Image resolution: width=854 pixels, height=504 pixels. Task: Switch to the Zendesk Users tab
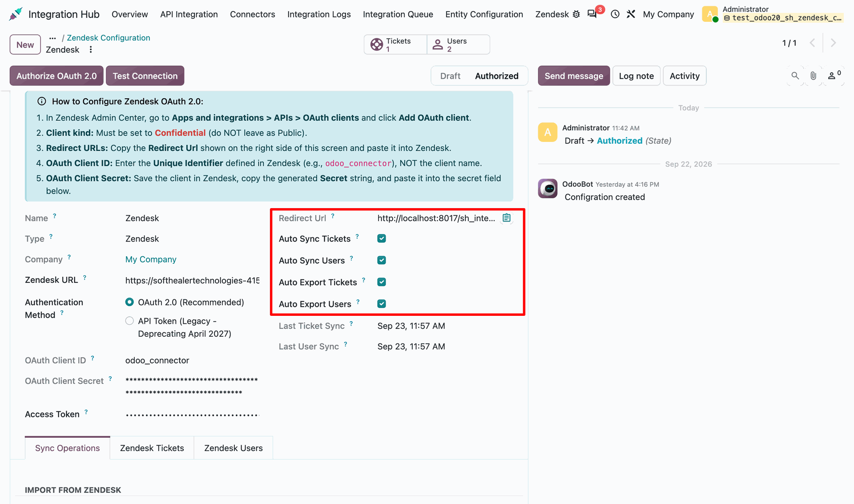(233, 448)
